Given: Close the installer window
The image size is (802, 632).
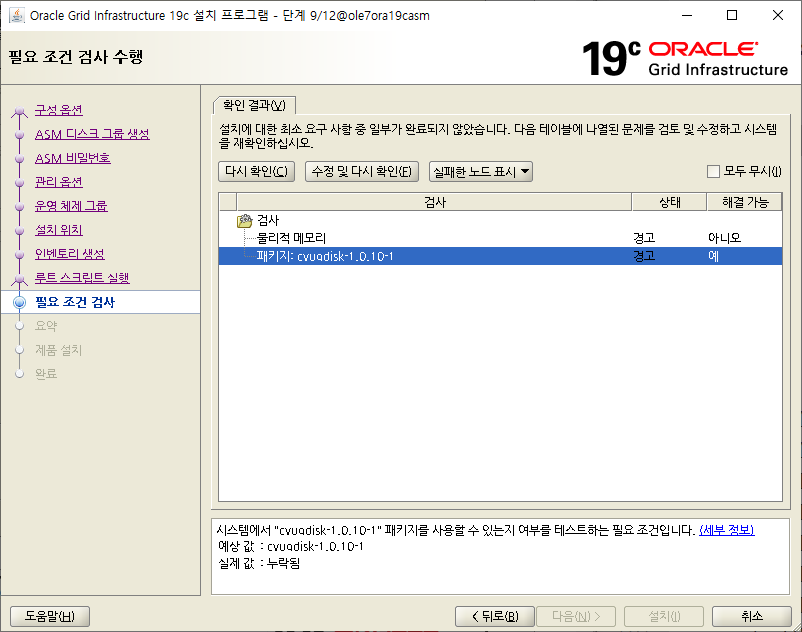Looking at the screenshot, I should (x=777, y=15).
